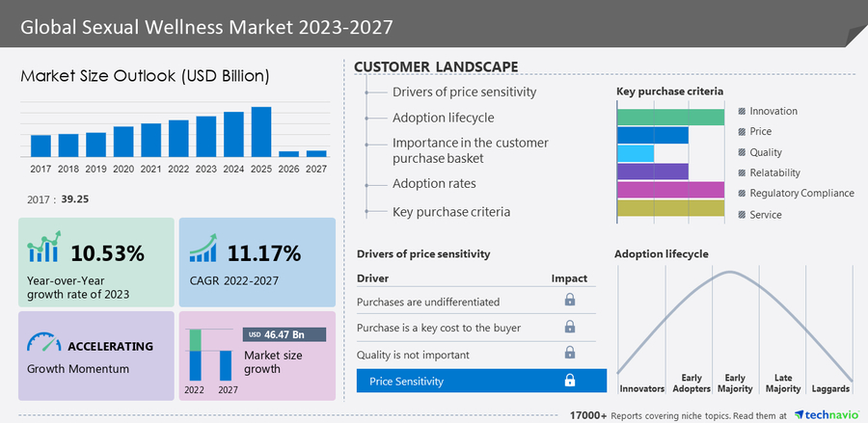
Task: Toggle the Regulatory Compliance legend entry
Action: (x=742, y=194)
